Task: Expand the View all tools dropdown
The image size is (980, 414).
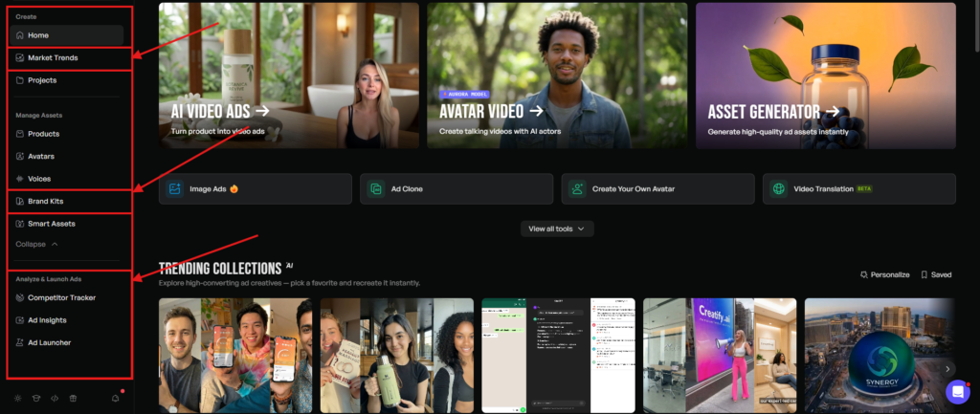Action: point(557,229)
